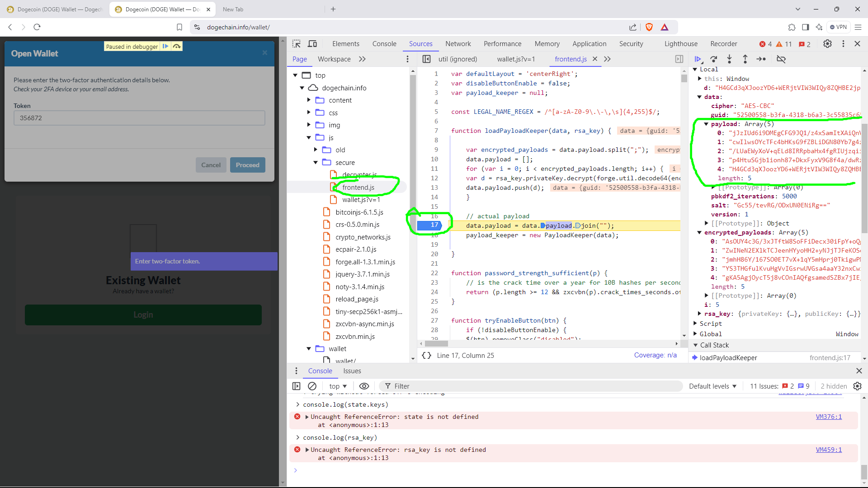Screen dimensions: 868x488
Task: Click pretty print braces icon
Action: click(x=426, y=356)
